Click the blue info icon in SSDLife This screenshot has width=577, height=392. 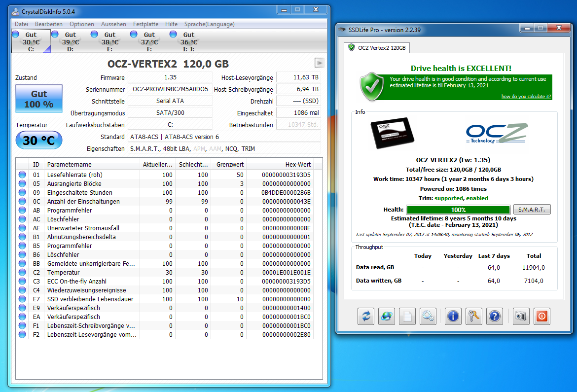coord(453,316)
